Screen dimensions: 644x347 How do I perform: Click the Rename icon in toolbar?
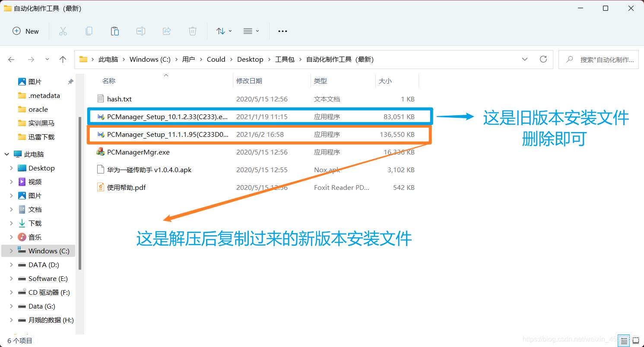141,31
